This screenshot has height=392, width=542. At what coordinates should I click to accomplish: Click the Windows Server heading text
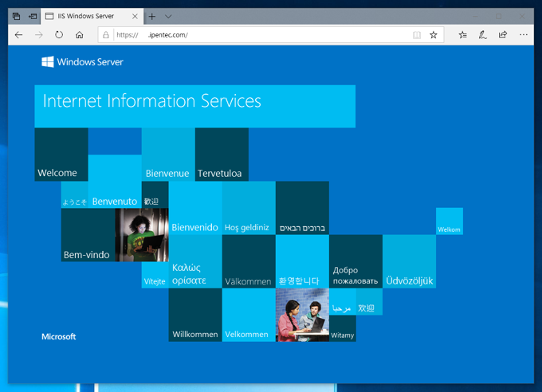pos(90,62)
